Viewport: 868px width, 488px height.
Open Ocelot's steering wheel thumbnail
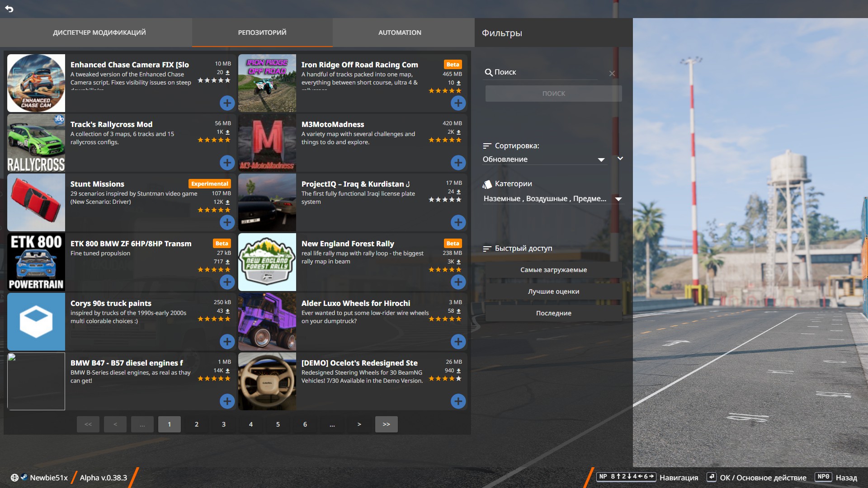[267, 381]
